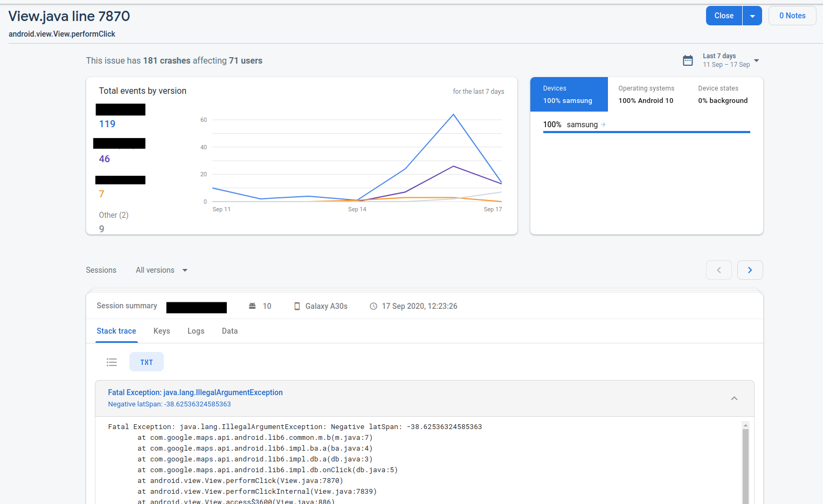Open the Logs tab
Image resolution: width=823 pixels, height=504 pixels.
pos(196,331)
